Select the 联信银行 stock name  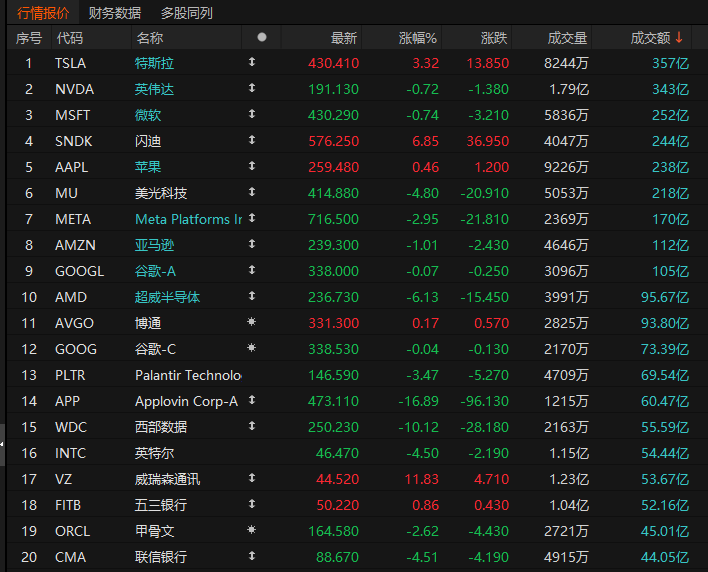[x=161, y=557]
